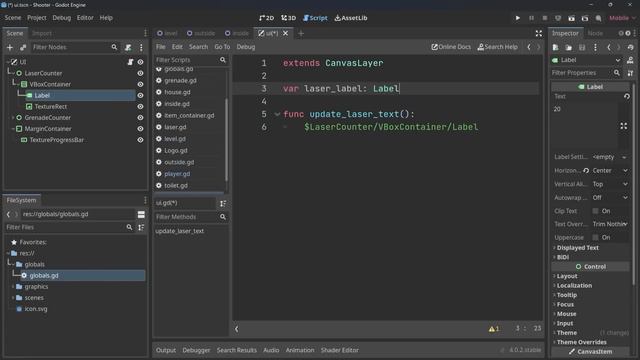Enable the Uppercase checkbox

596,238
